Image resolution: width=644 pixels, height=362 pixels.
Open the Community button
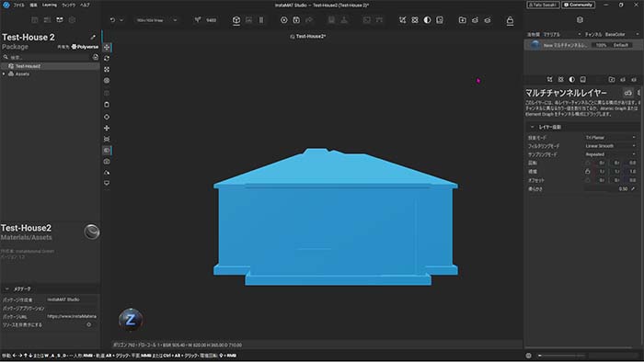point(579,5)
